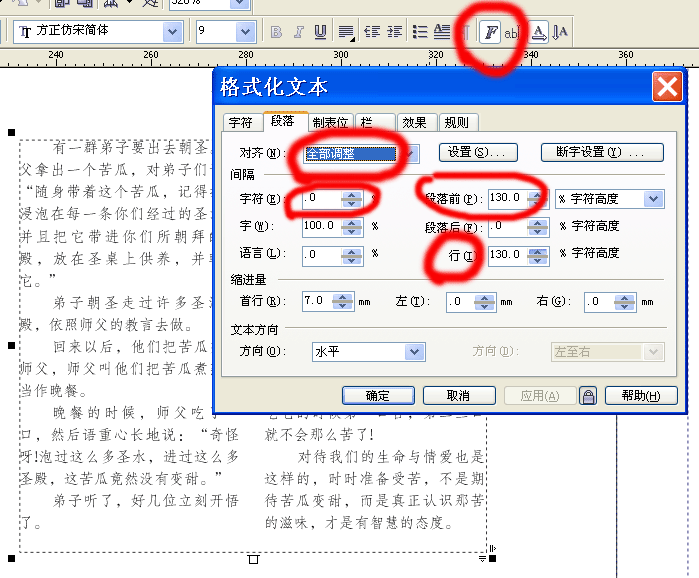This screenshot has width=699, height=578.
Task: Open the font name dropdown 方正仿宋简体
Action: [172, 32]
